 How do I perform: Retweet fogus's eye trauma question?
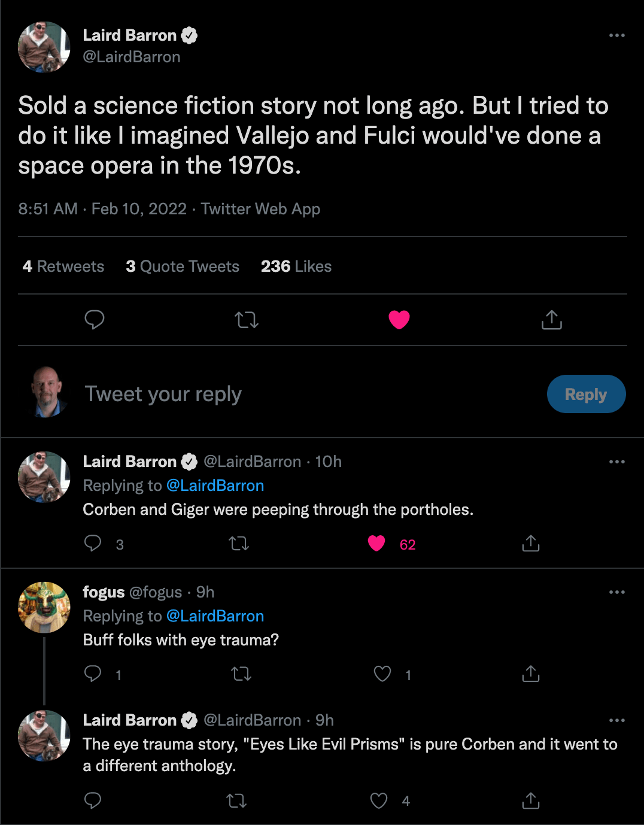(241, 674)
